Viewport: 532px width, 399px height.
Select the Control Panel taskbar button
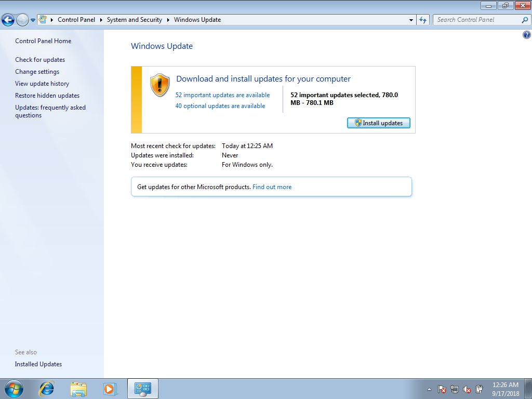click(143, 389)
